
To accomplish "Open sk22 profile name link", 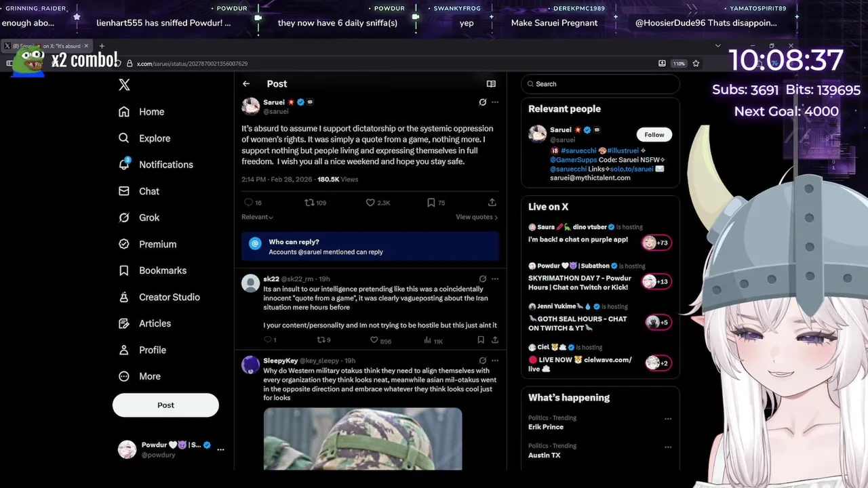I will click(x=271, y=279).
